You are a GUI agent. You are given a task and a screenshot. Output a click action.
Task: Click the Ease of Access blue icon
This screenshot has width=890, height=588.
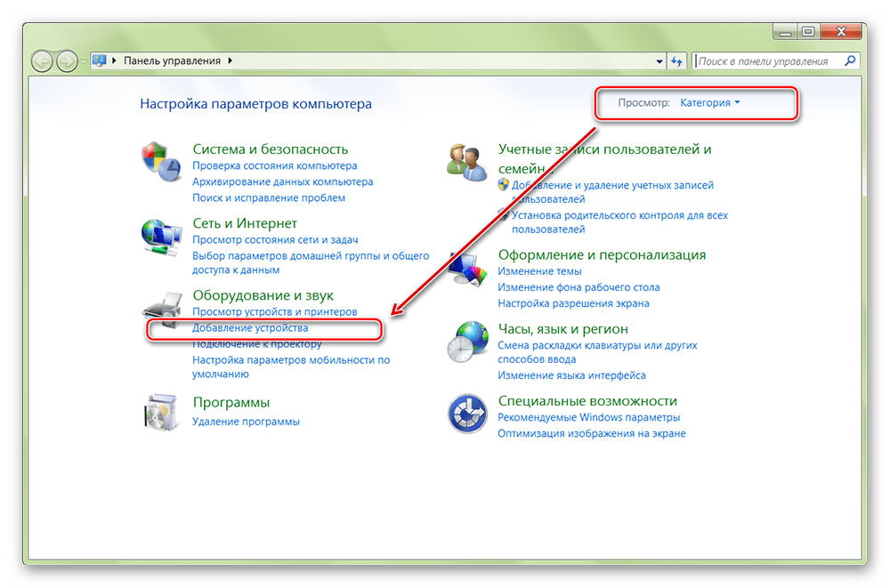[x=467, y=414]
